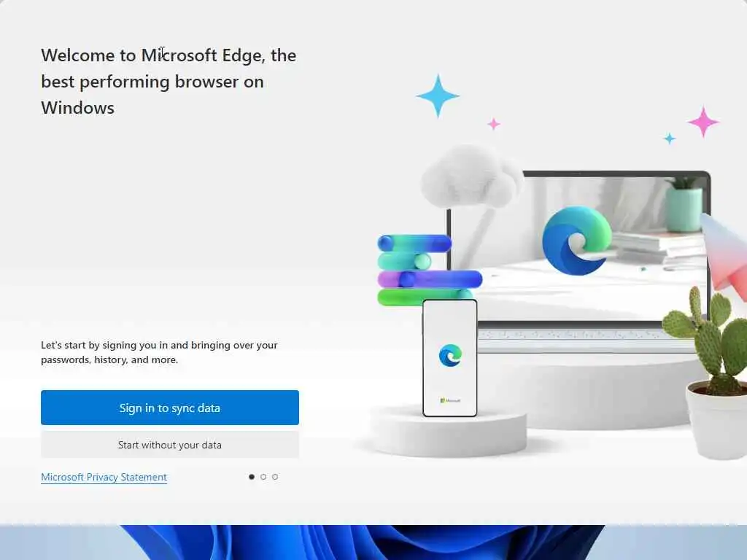Select the first filled page indicator dot
The image size is (747, 560).
pos(252,477)
